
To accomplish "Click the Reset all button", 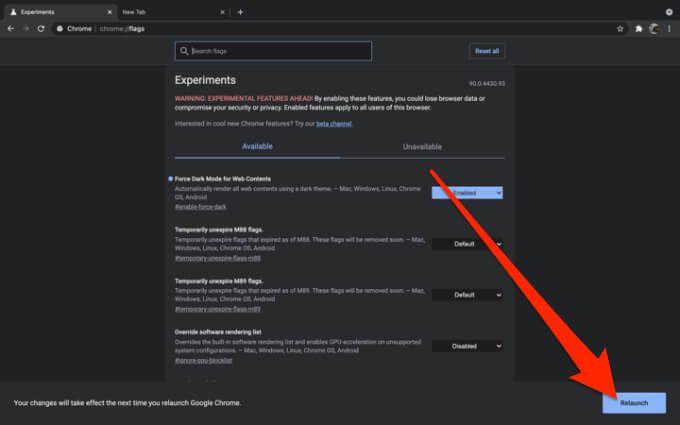I will (x=486, y=51).
